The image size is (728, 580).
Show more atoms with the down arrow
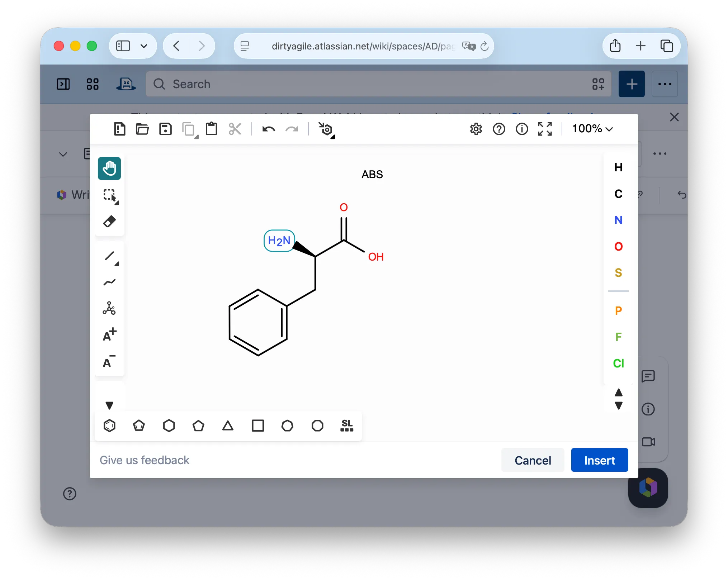pyautogui.click(x=619, y=405)
